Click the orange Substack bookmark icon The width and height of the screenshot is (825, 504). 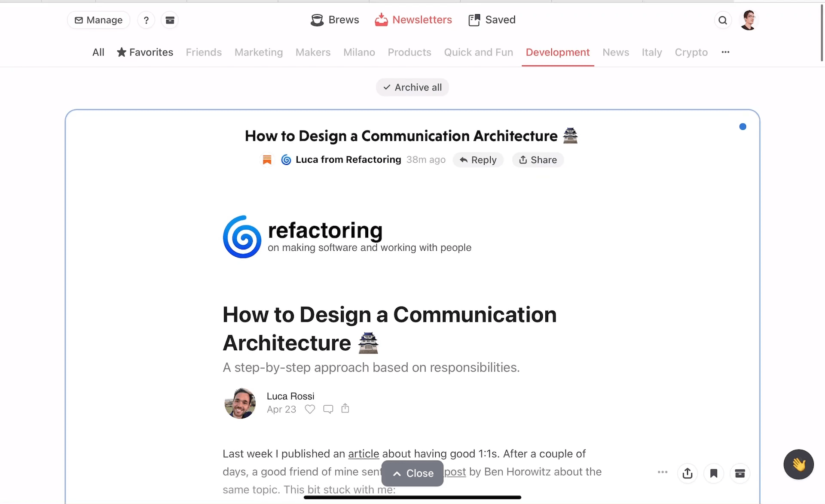point(267,160)
